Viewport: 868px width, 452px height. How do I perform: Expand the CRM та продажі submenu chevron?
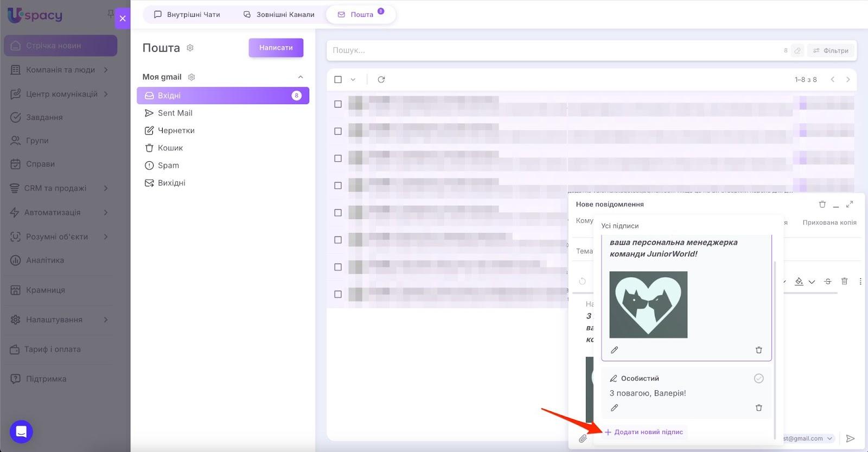point(106,188)
